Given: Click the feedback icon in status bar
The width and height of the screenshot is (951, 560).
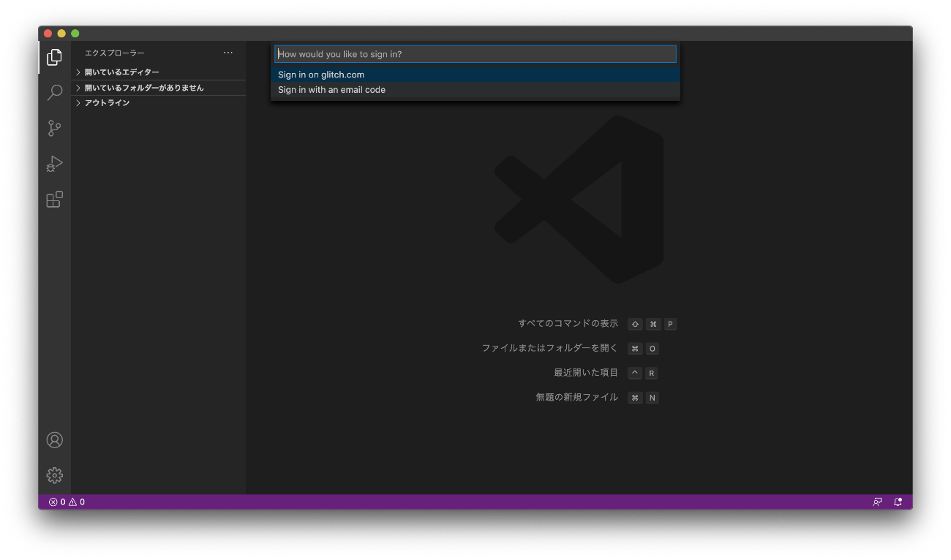Looking at the screenshot, I should 877,502.
